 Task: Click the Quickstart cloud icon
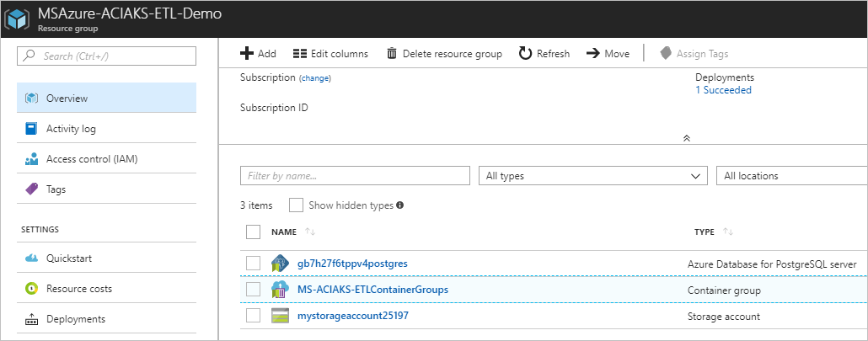pyautogui.click(x=31, y=258)
